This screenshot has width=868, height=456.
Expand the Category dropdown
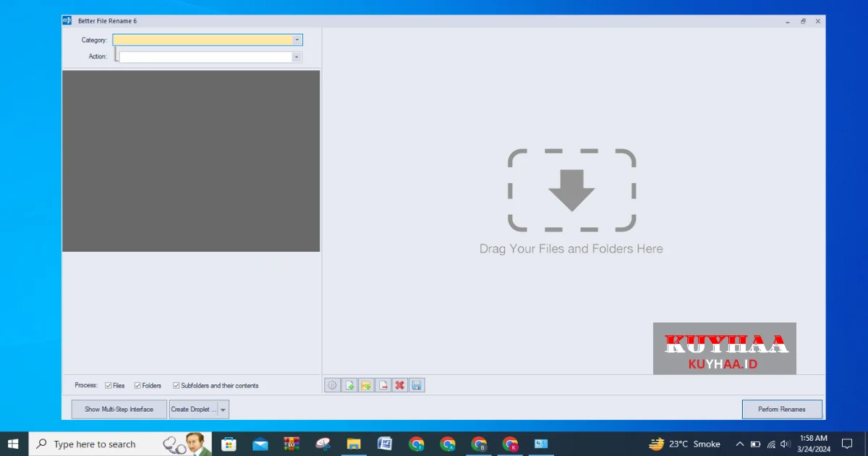pyautogui.click(x=297, y=40)
